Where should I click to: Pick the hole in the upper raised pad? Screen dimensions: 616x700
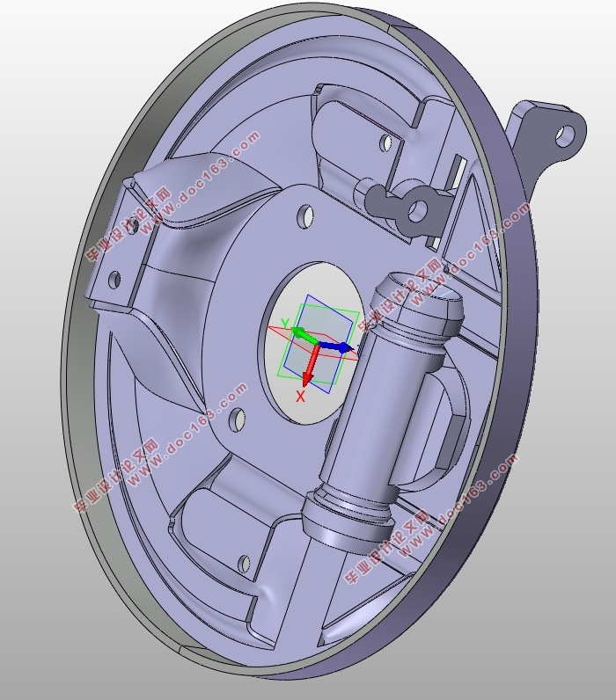(386, 142)
